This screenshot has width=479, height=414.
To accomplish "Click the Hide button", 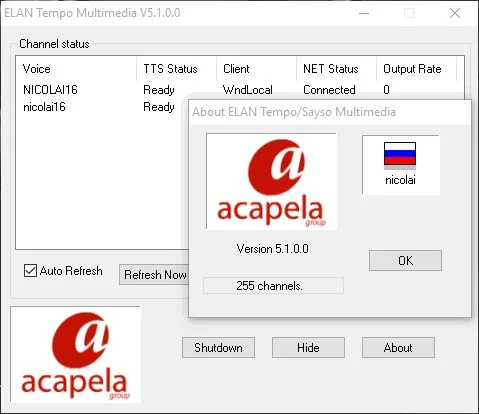I will point(308,348).
